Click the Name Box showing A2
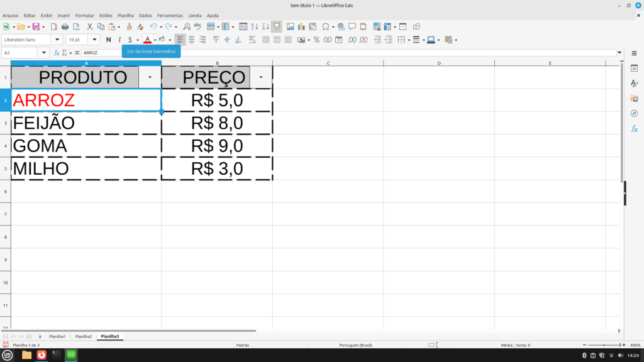The height and width of the screenshot is (362, 644). click(23, 53)
